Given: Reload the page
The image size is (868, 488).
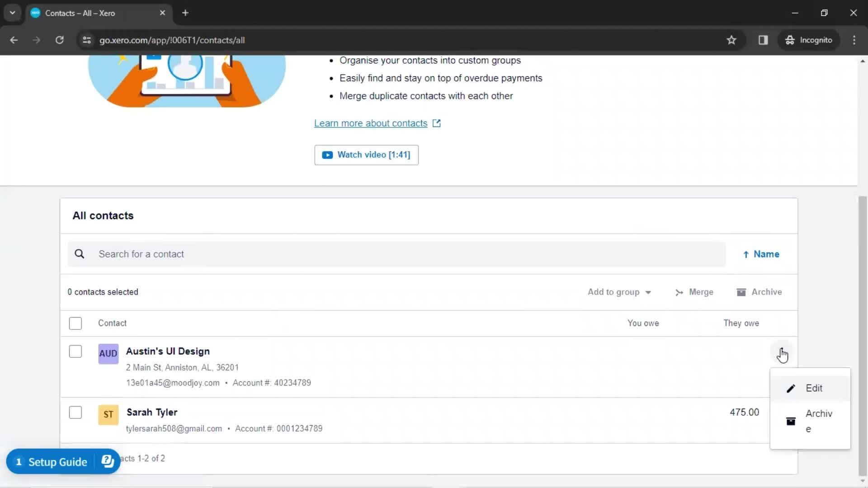Looking at the screenshot, I should click(59, 40).
